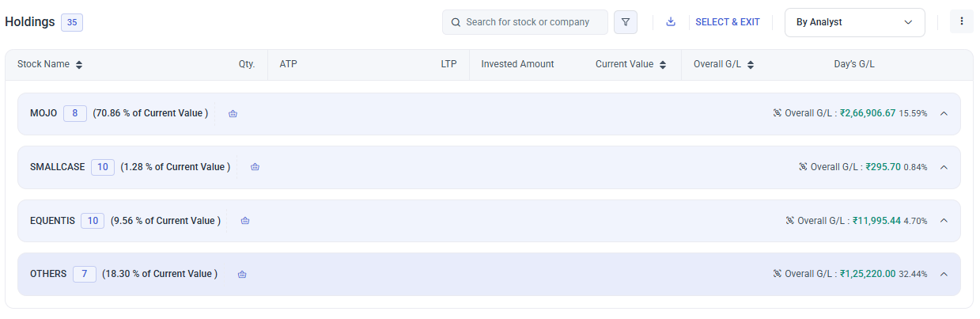
Task: Click the basket icon beside MOJO
Action: 233,114
